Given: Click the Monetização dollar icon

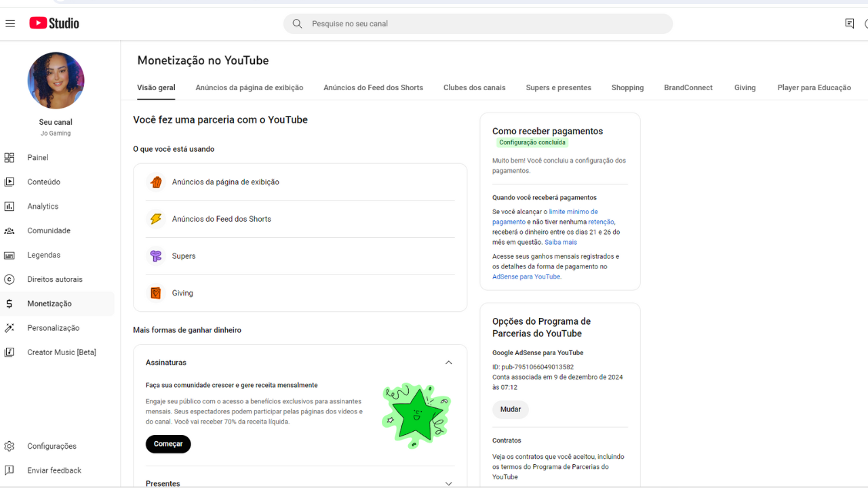Looking at the screenshot, I should point(9,304).
